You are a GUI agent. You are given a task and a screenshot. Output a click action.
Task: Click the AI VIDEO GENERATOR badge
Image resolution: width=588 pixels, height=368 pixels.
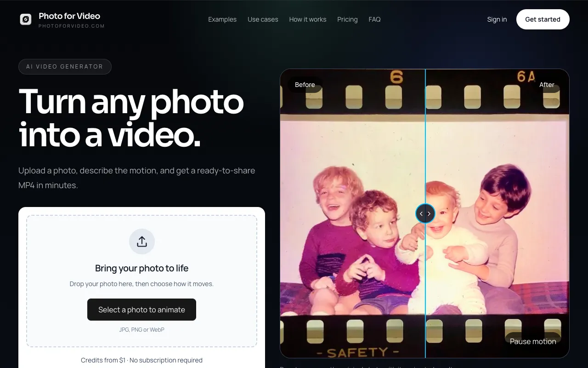(65, 67)
